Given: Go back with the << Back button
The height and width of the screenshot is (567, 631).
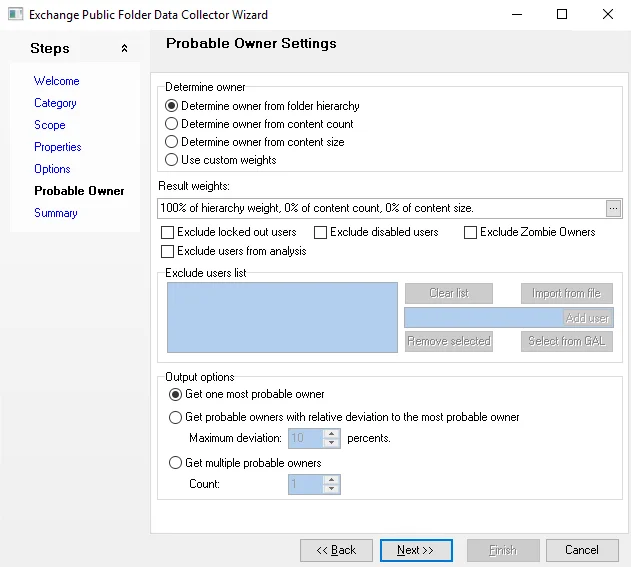Looking at the screenshot, I should 336,550.
